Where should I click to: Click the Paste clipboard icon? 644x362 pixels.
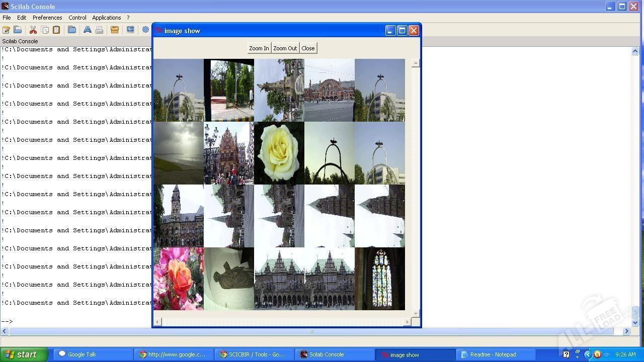click(x=56, y=30)
